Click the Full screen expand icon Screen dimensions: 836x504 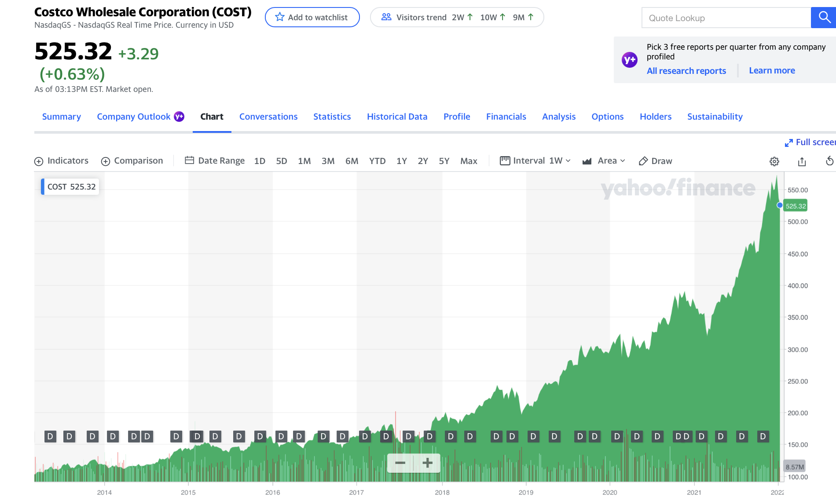click(788, 143)
